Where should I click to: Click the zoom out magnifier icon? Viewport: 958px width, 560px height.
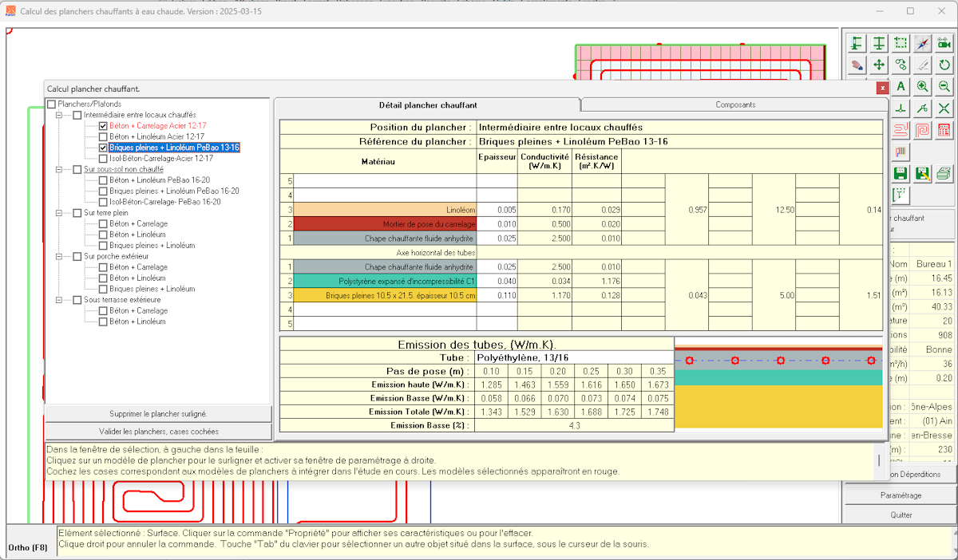coord(944,86)
